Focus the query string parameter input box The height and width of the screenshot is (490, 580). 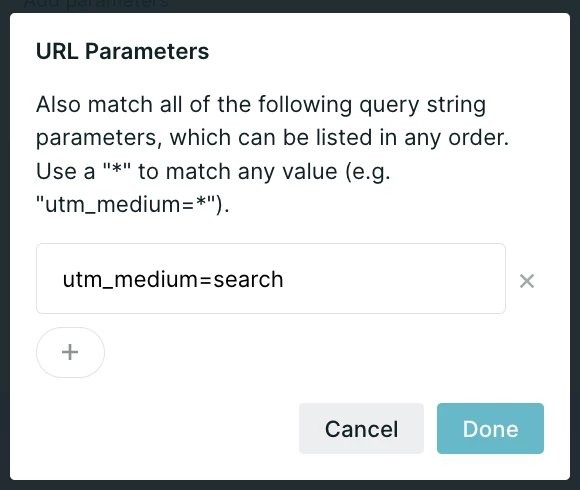(x=271, y=278)
